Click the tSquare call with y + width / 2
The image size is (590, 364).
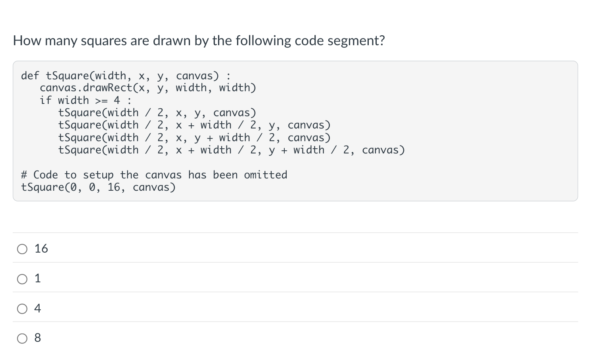point(195,138)
